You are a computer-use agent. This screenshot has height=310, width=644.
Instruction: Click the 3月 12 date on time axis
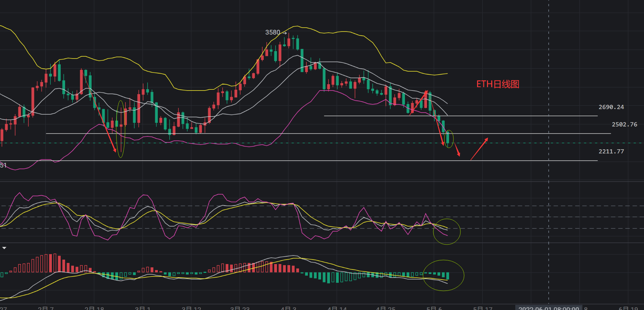point(191,308)
